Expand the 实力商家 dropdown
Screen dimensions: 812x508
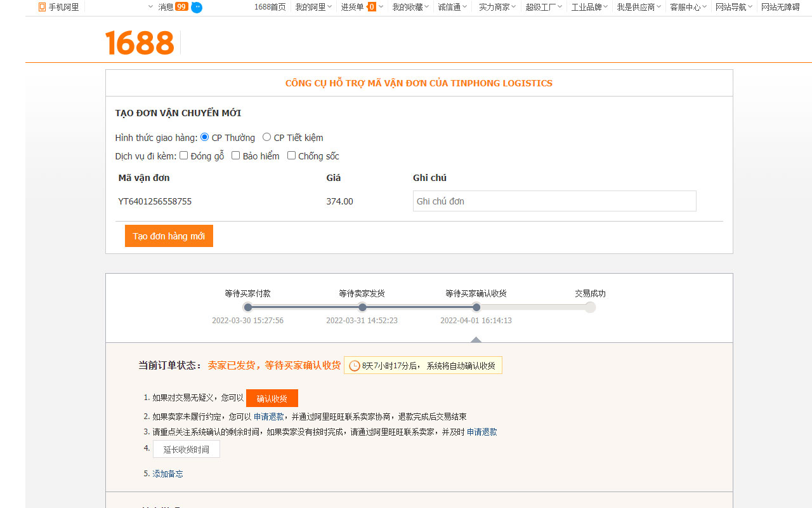pos(494,7)
